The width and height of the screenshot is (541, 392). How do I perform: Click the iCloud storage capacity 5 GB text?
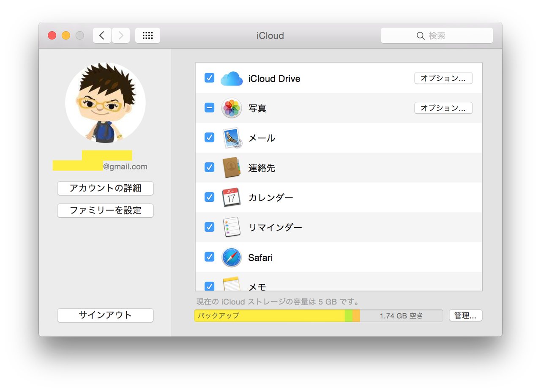pyautogui.click(x=278, y=302)
